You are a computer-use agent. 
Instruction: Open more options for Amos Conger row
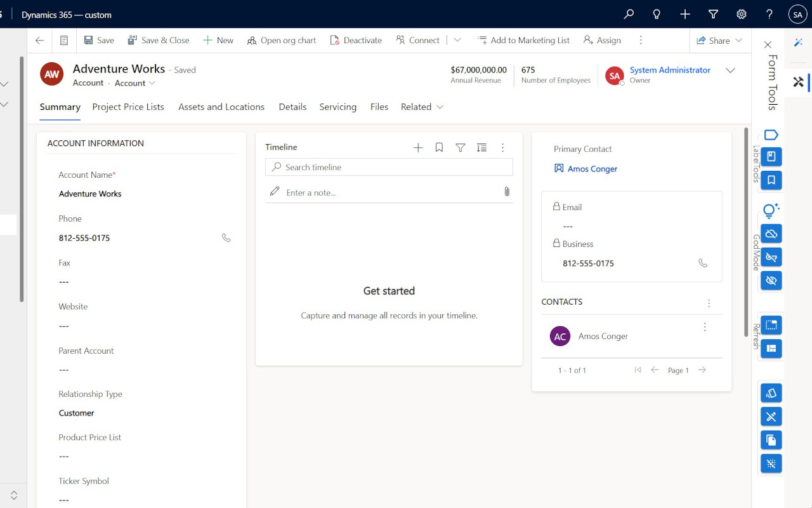(x=705, y=327)
